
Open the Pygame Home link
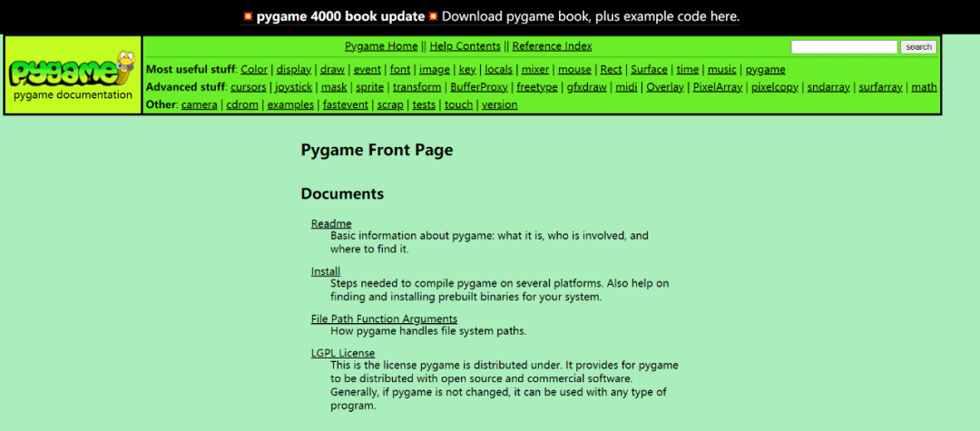point(381,46)
